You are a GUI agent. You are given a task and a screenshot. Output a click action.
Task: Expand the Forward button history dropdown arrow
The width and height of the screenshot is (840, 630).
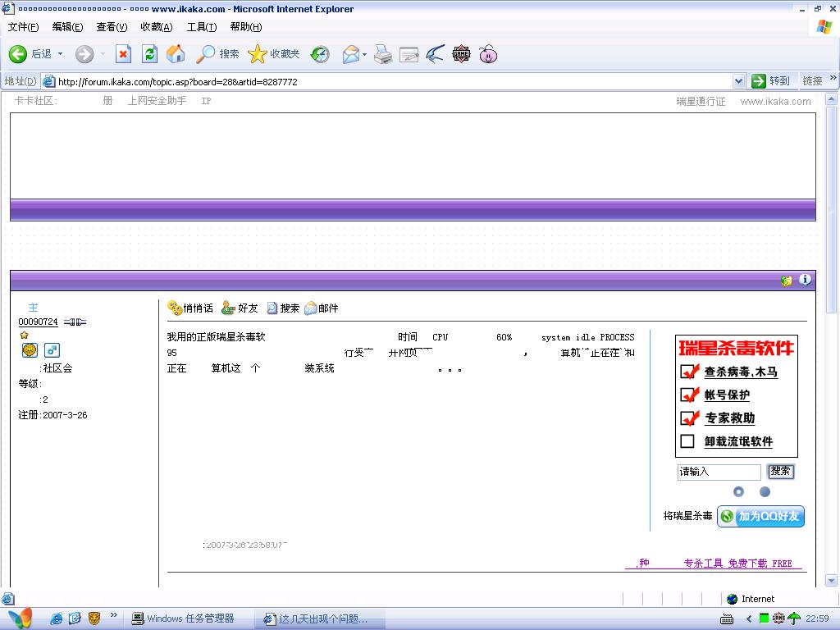click(103, 54)
